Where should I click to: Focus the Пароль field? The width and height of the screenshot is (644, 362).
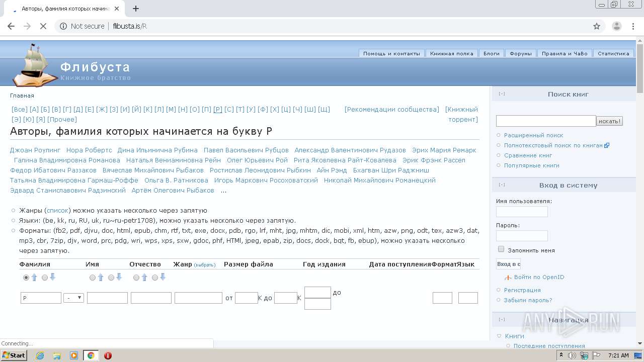point(522,236)
